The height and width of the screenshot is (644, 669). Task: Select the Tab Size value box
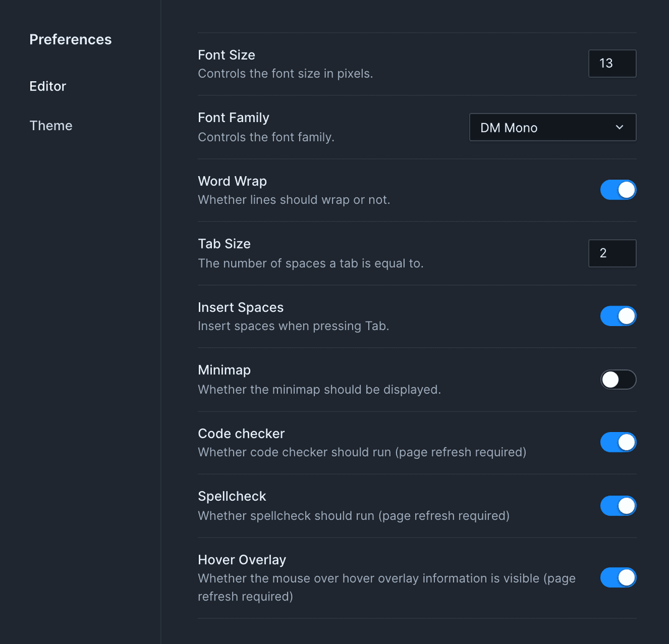coord(612,253)
